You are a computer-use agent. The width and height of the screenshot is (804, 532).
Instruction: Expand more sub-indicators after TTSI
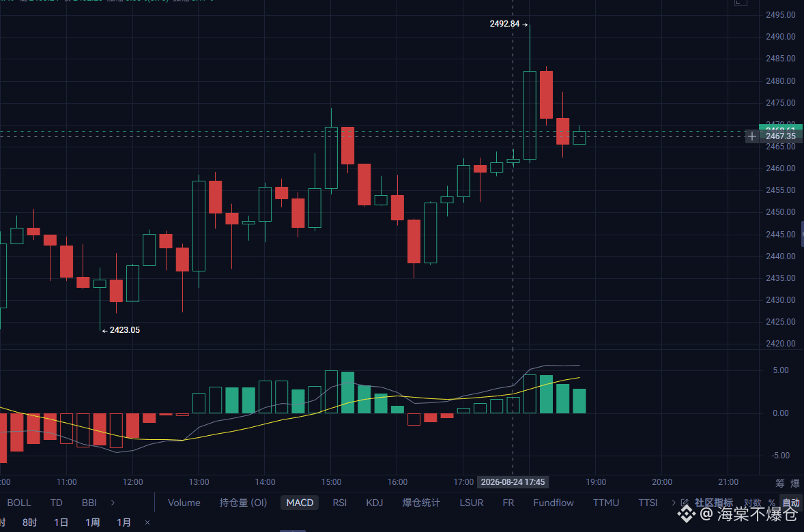673,503
